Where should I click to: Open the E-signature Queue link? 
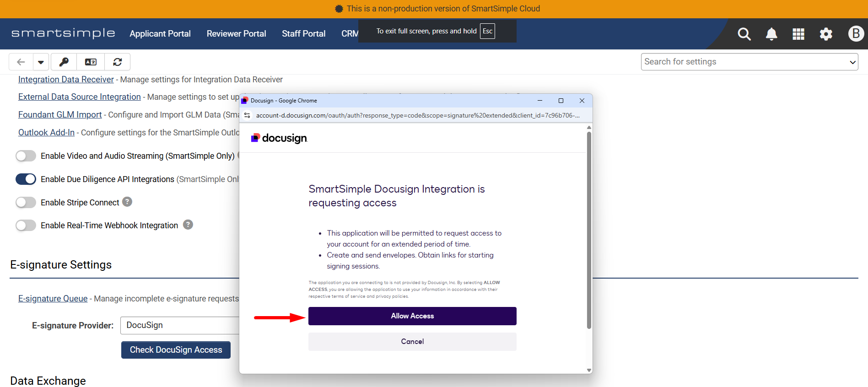click(53, 299)
